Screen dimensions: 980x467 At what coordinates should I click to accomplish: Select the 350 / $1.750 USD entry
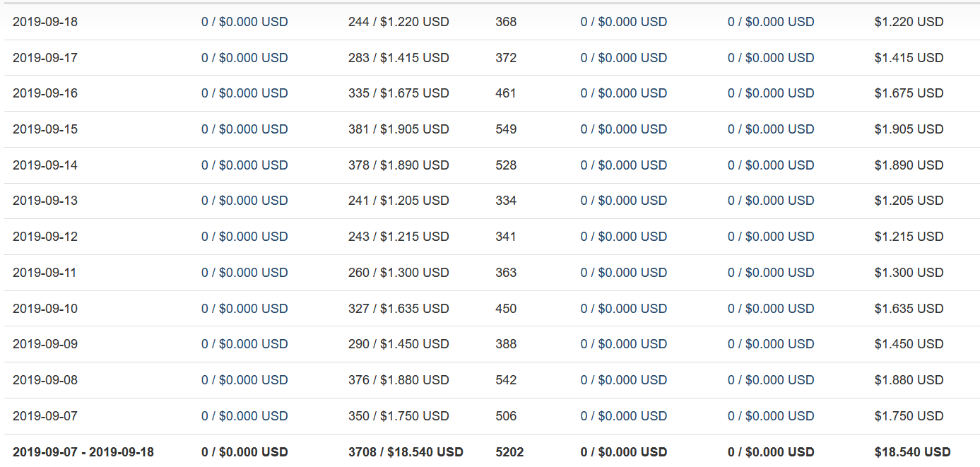[x=399, y=416]
